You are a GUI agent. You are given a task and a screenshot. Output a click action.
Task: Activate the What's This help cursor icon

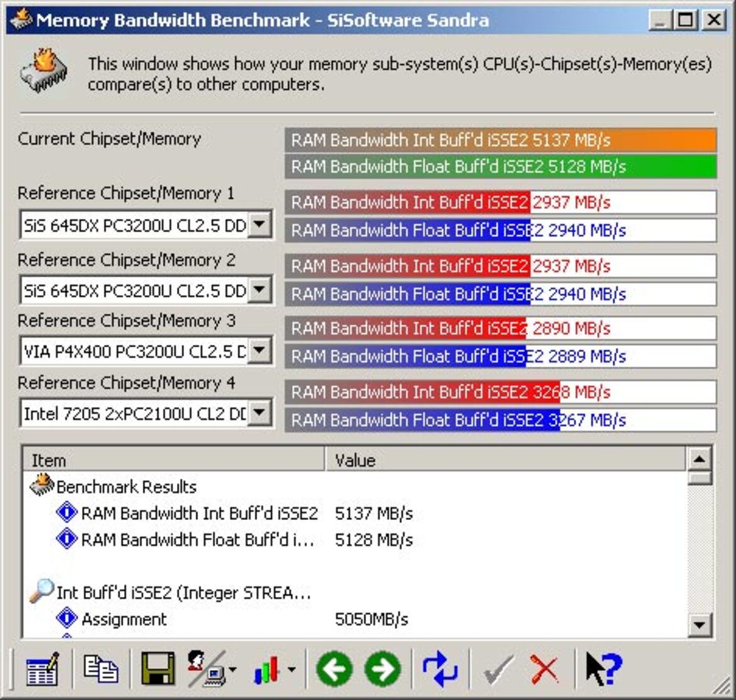tap(604, 669)
